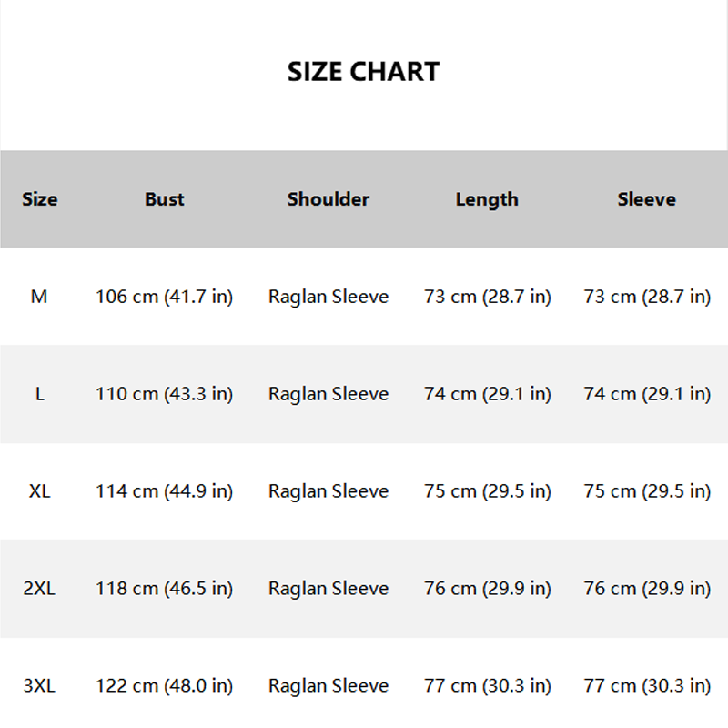Select the 122 cm (48.0 in) bust cell

pos(164,686)
